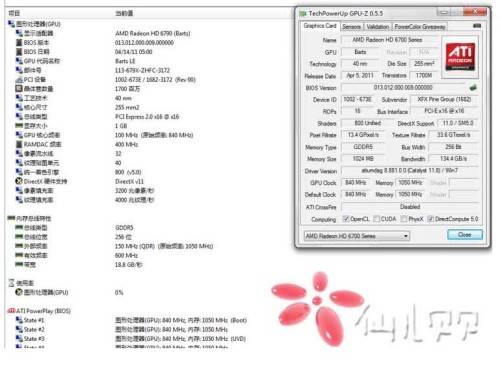The image size is (500, 369).
Task: Click the transistor icon of the 1700 百万 row
Action: [x=19, y=89]
